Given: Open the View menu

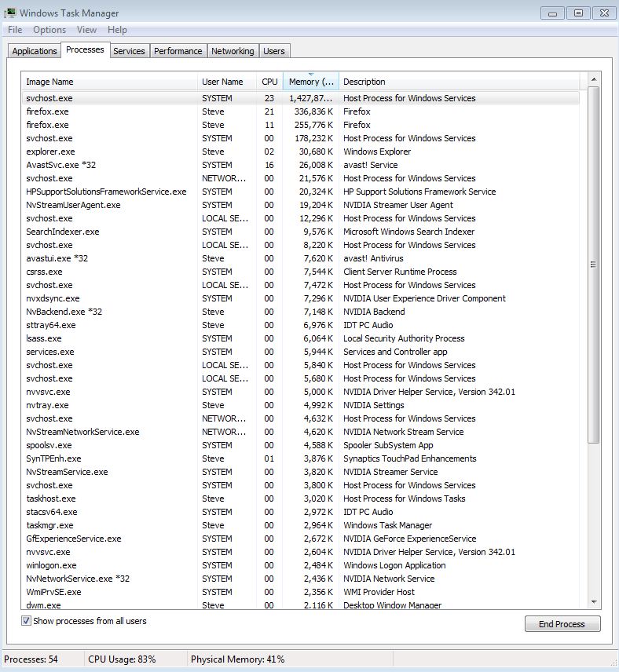Looking at the screenshot, I should 86,30.
